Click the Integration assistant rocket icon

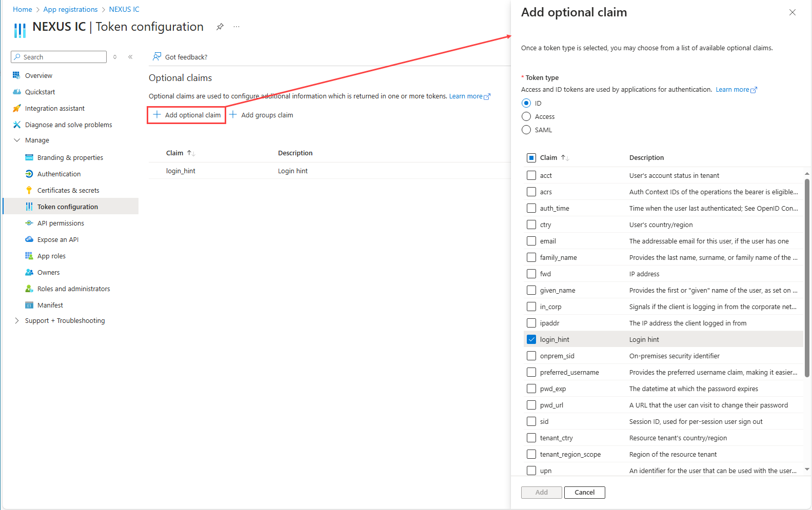(16, 108)
